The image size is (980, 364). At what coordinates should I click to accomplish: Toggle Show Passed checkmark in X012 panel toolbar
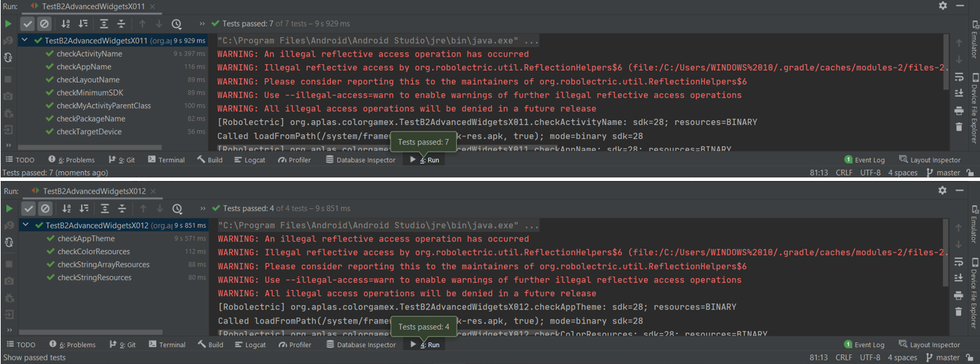click(x=29, y=208)
